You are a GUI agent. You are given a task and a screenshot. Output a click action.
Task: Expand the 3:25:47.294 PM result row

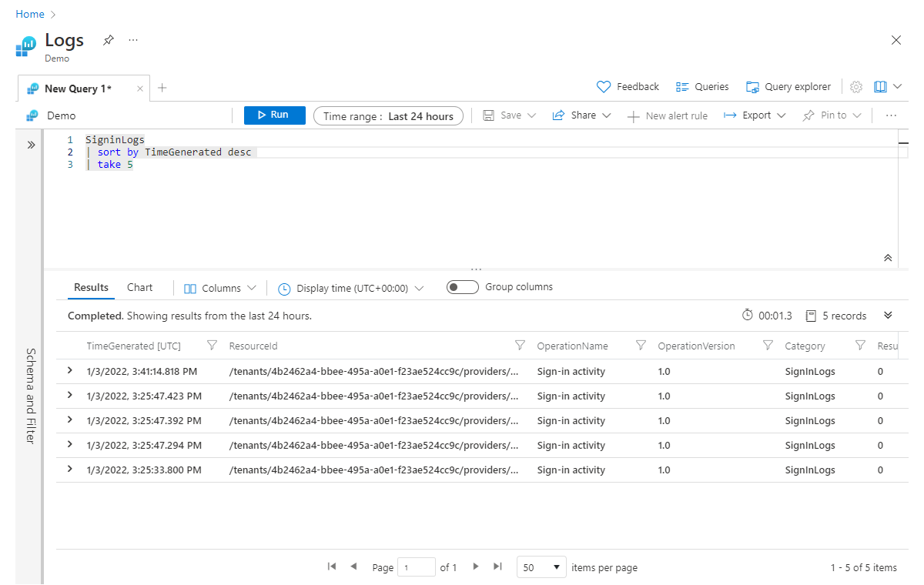[70, 445]
